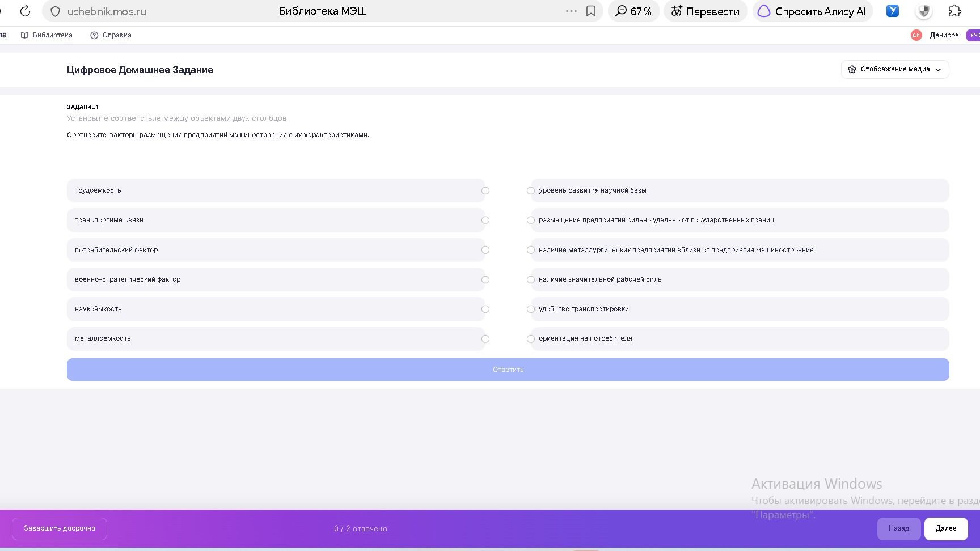The image size is (980, 551).
Task: Click the Цифровое Домашнее Задание heading
Action: (x=140, y=70)
